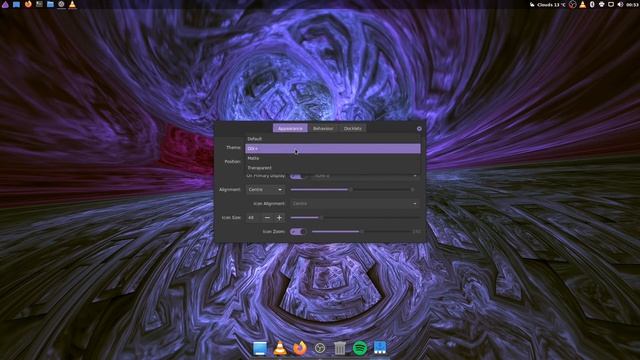This screenshot has height=360, width=640.
Task: Open the file manager folder icon in top panel
Action: click(x=50, y=4)
